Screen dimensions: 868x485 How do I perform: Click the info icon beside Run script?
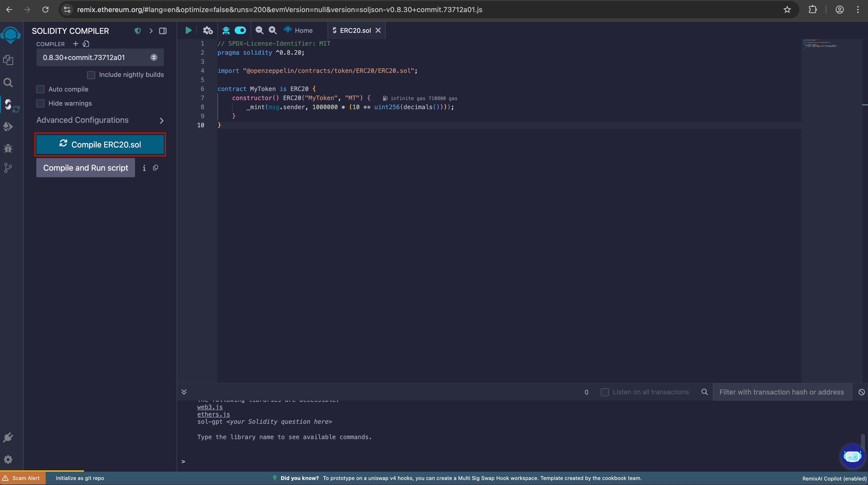tap(144, 168)
